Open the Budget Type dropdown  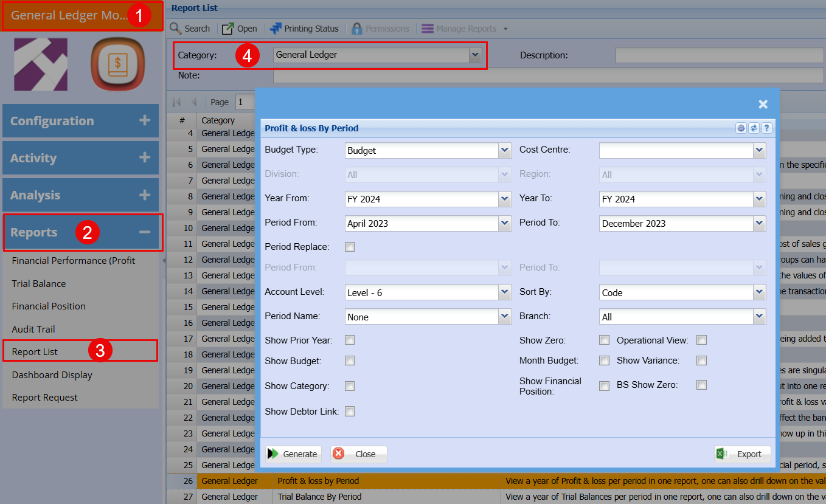(504, 150)
